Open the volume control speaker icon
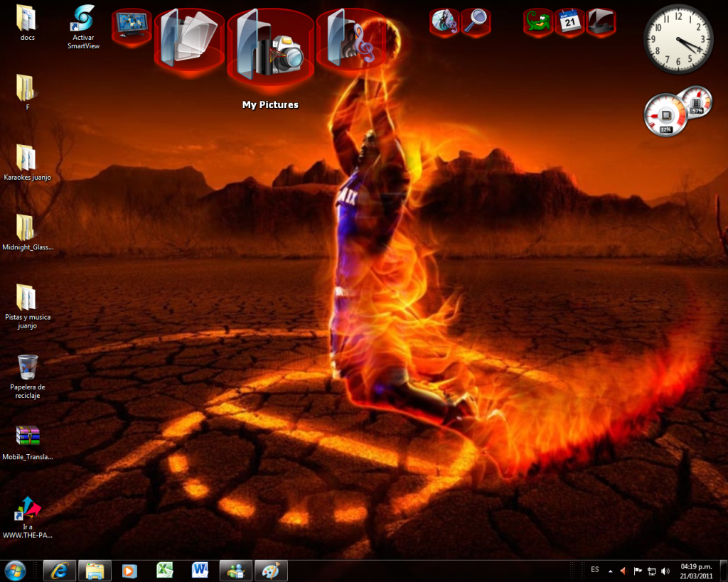Screen dimensions: 728x582 [x=665, y=571]
